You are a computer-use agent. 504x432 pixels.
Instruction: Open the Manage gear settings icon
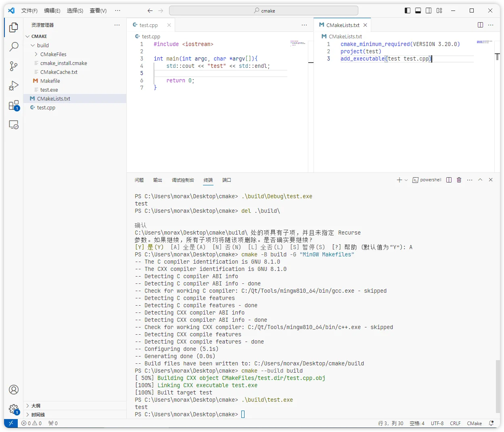coord(14,409)
